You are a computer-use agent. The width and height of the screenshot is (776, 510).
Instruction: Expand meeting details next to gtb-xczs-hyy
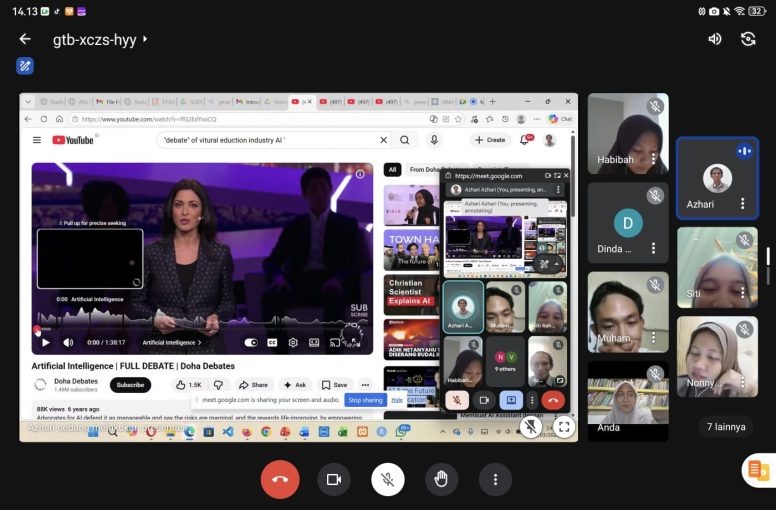point(145,39)
